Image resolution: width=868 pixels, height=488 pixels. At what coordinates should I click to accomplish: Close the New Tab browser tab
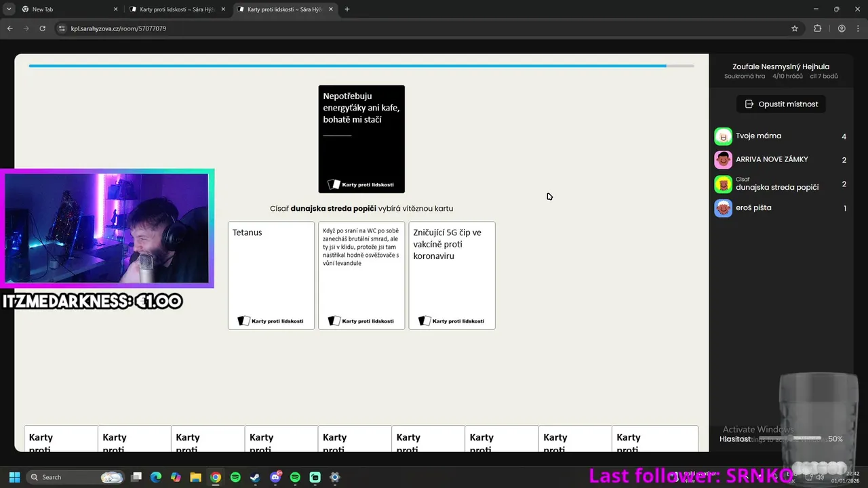[x=115, y=9]
